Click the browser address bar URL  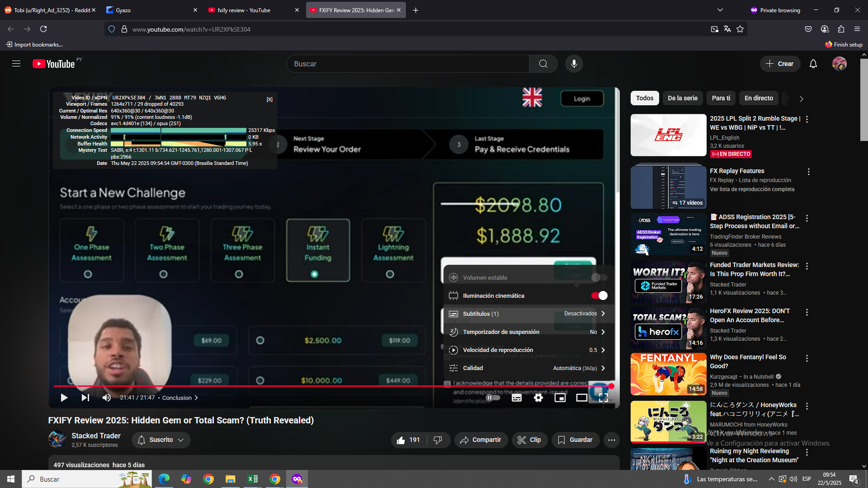191,29
